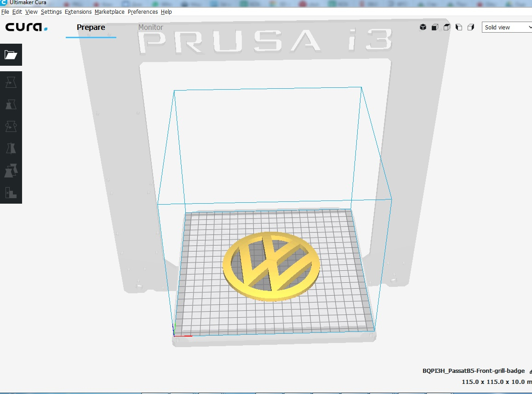This screenshot has width=532, height=394.
Task: Open the Marketplace menu
Action: (x=109, y=11)
